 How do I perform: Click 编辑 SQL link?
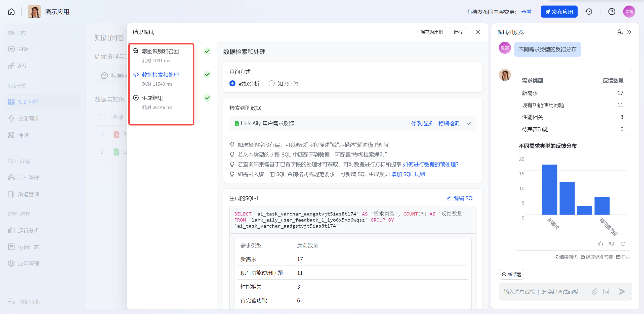coord(461,198)
